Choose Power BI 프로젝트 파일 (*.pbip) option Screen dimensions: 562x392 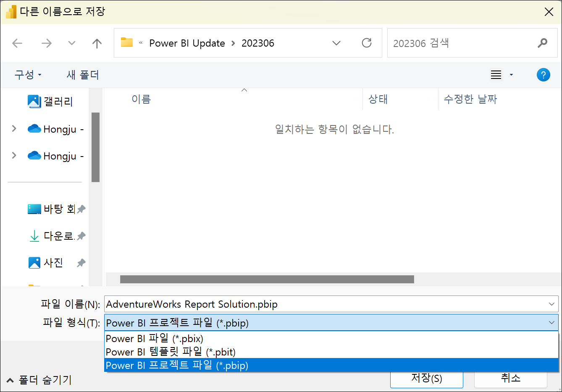pos(331,365)
